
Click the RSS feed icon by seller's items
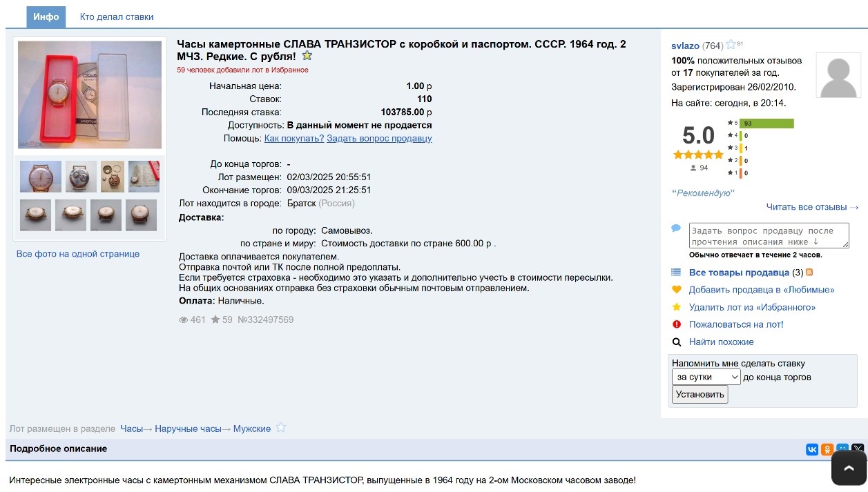pos(809,273)
